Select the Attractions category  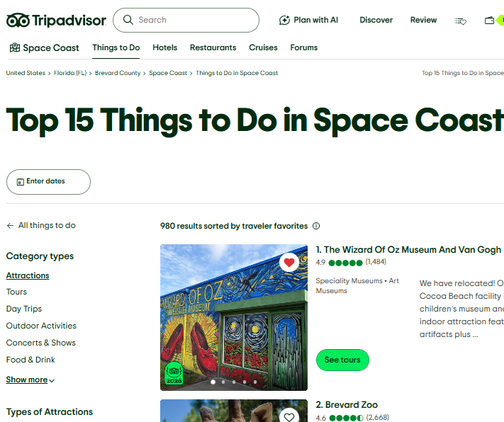[28, 275]
